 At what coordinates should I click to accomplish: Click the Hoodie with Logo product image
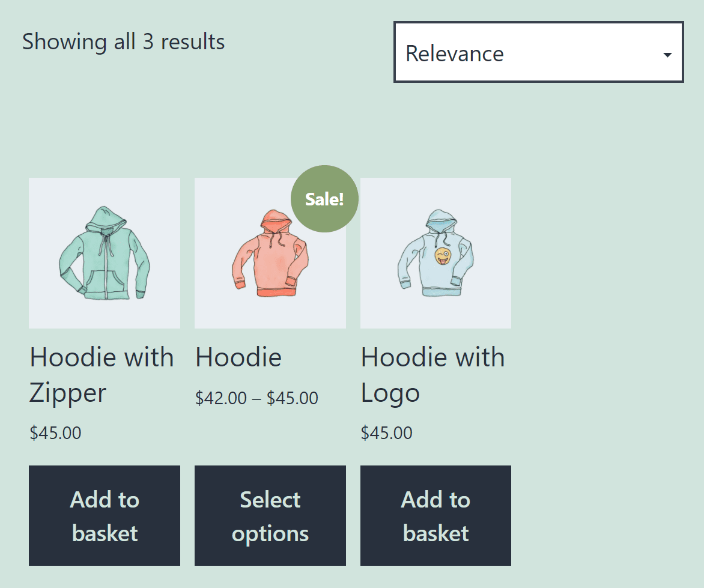pyautogui.click(x=435, y=253)
